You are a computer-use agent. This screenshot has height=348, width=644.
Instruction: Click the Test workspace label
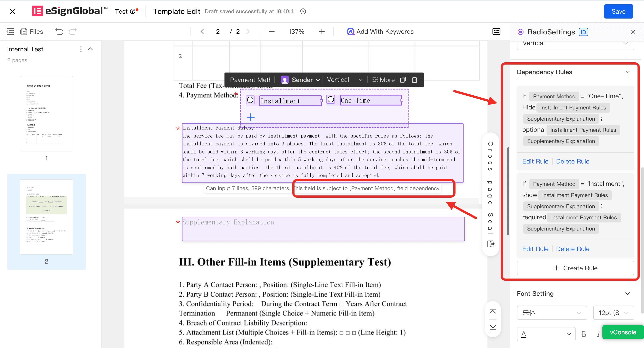coord(121,11)
